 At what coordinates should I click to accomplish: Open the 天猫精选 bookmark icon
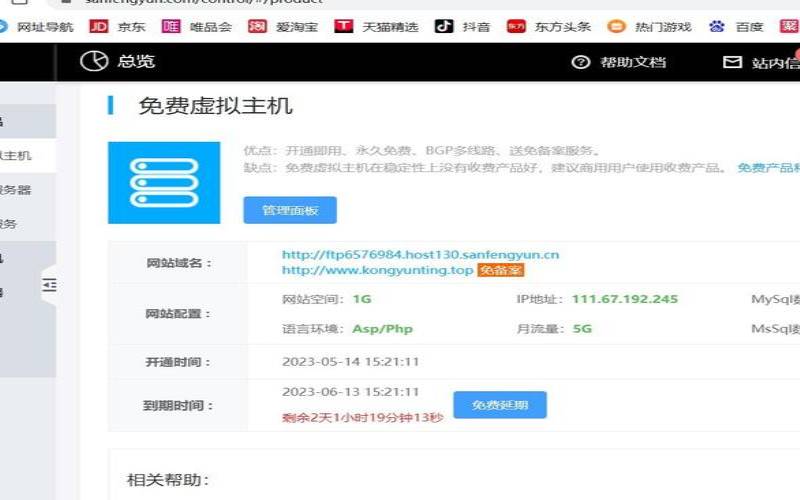click(343, 26)
